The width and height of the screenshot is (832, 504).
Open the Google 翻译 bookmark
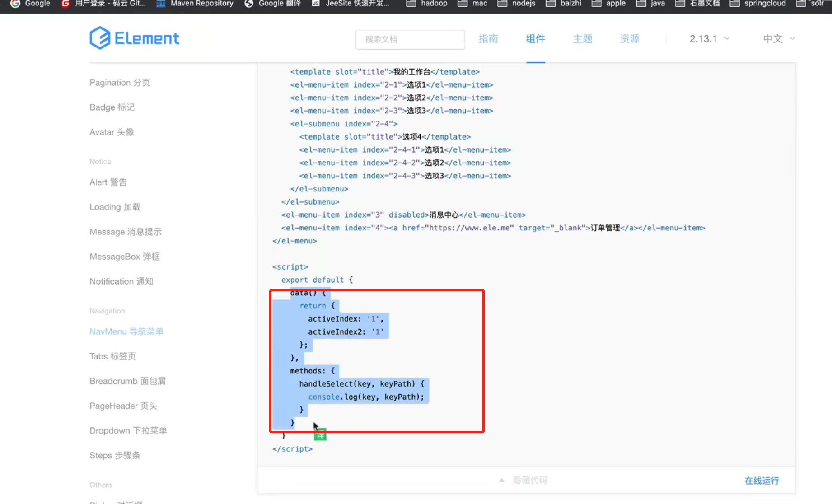point(272,4)
